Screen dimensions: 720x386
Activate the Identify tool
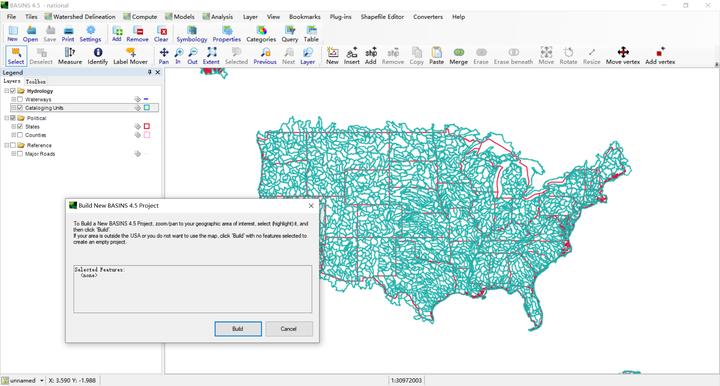coord(97,56)
